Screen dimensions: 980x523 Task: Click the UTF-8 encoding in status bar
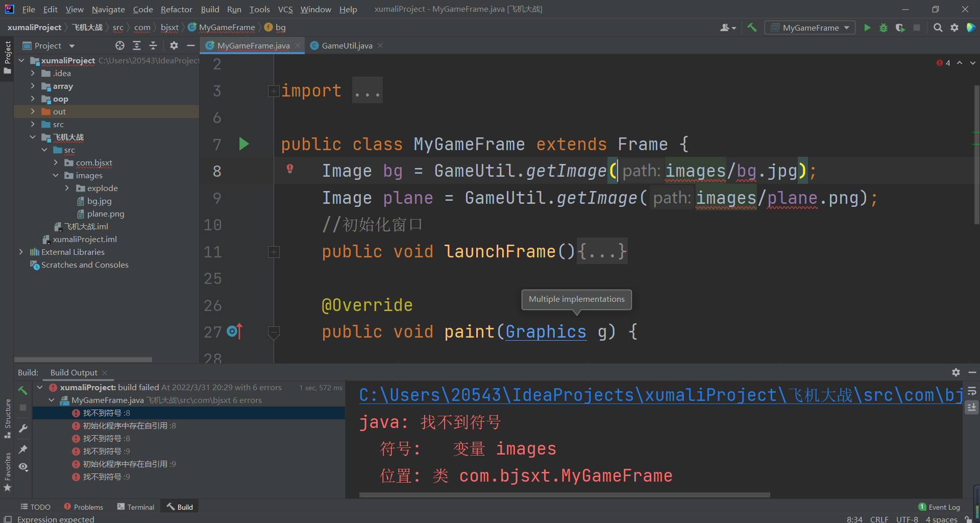click(x=907, y=519)
